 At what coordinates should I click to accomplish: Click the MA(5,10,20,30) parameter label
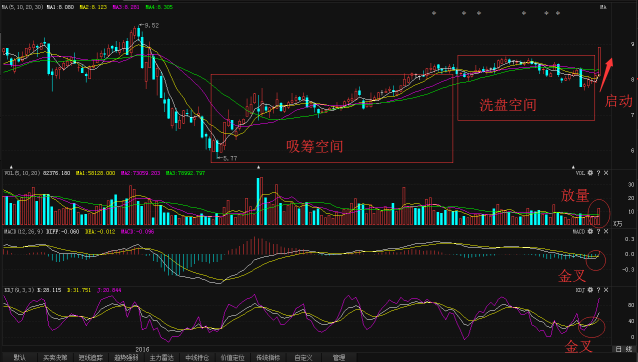[22, 7]
